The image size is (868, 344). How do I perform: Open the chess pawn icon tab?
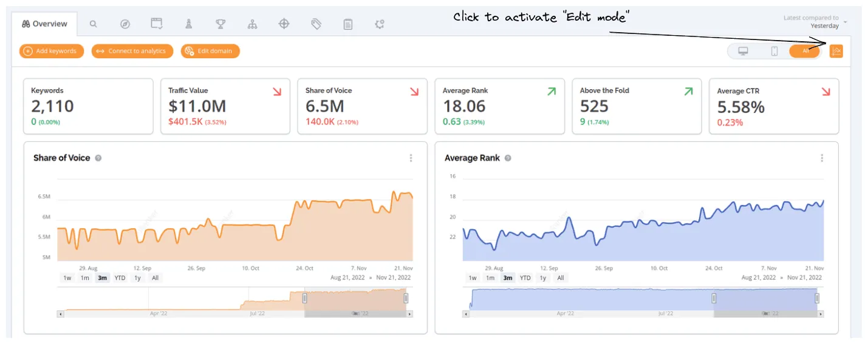pyautogui.click(x=189, y=24)
